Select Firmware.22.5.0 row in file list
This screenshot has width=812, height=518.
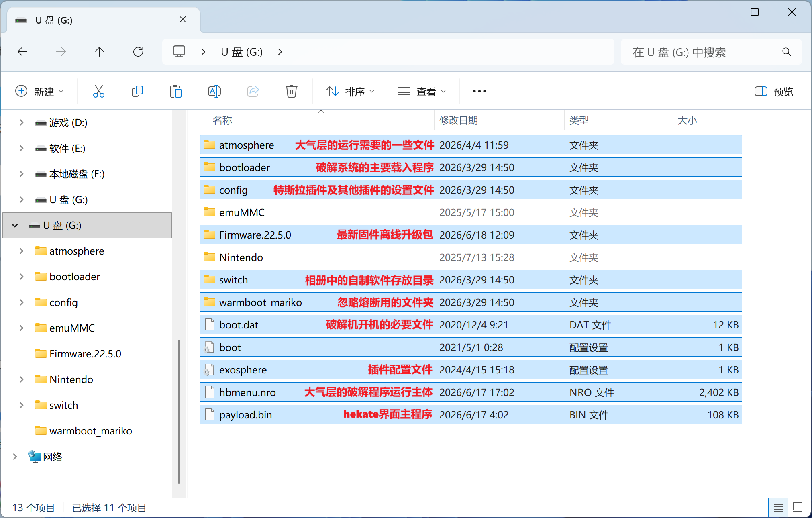tap(471, 235)
